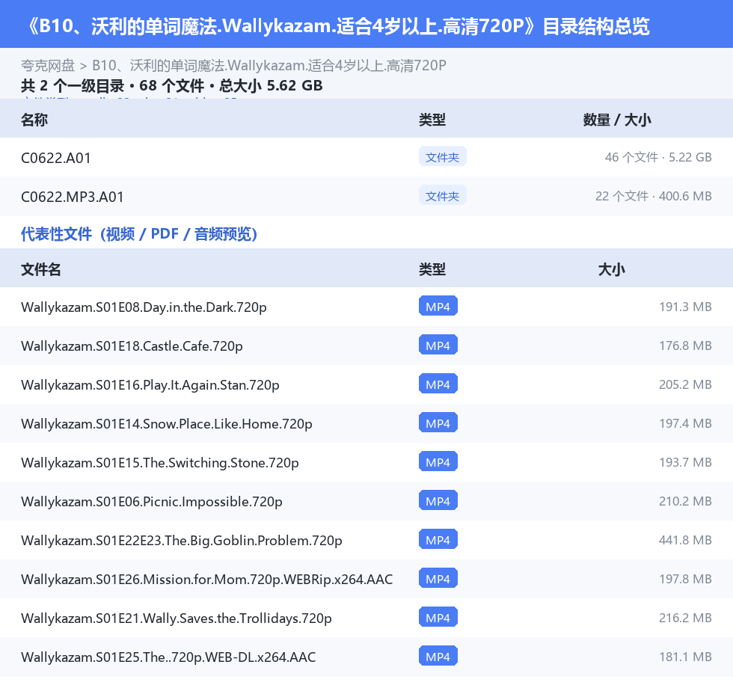Screen dimensions: 733x700
Task: Click MP4 badge for Mission.for.Mom
Action: [x=438, y=578]
